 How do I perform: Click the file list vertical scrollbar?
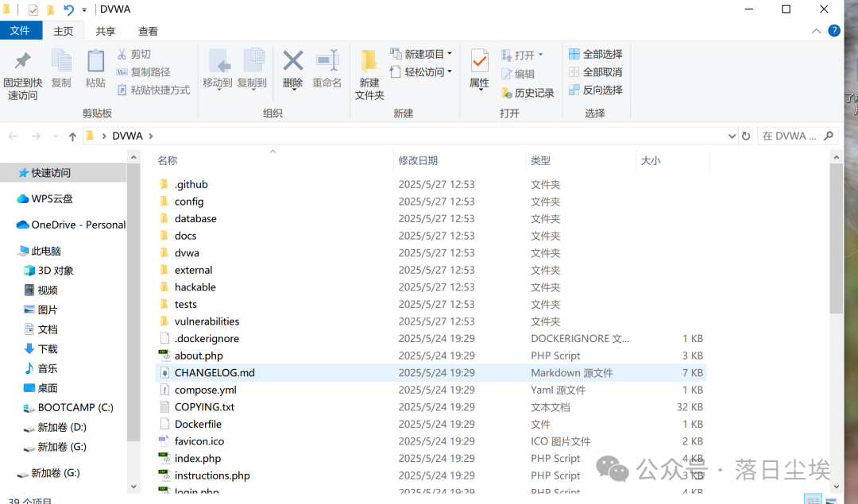point(836,238)
